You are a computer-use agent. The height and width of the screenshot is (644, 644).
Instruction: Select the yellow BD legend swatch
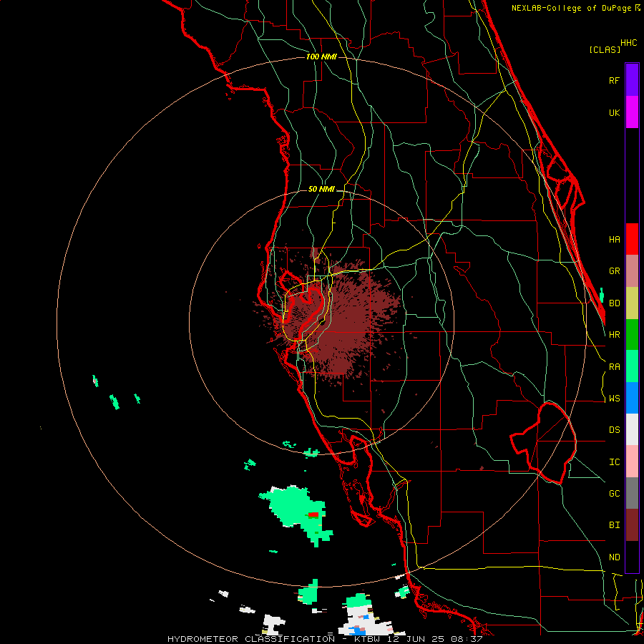coord(632,303)
